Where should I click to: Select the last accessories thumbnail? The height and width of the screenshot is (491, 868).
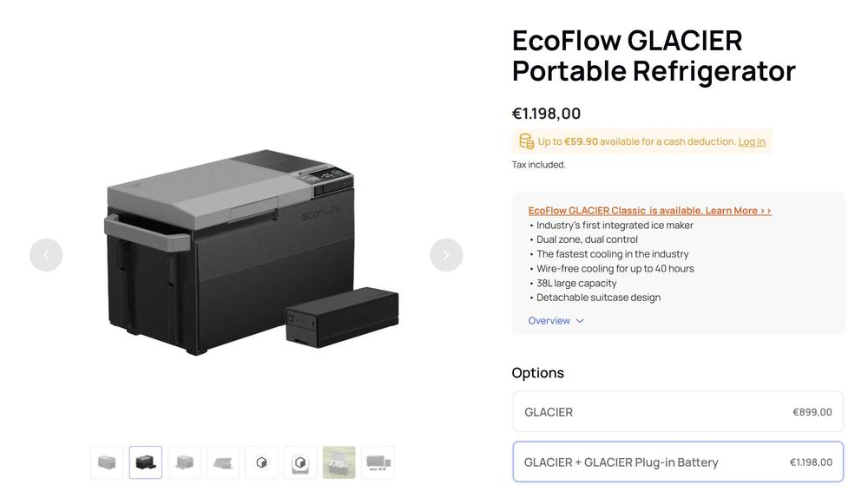click(x=378, y=462)
